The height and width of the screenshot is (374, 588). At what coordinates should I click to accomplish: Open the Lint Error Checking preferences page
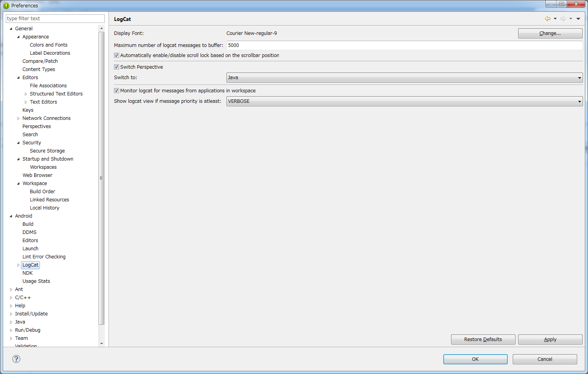click(x=44, y=256)
